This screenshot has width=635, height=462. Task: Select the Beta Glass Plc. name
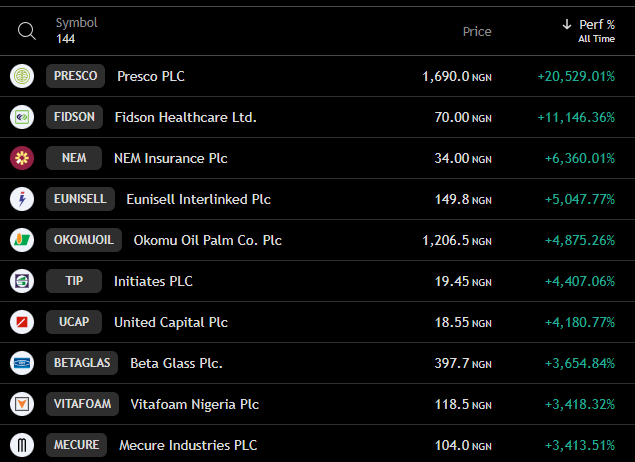176,363
